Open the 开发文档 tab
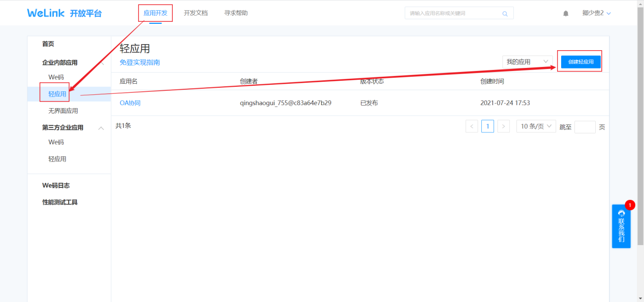Viewport: 644px width, 302px height. point(196,13)
